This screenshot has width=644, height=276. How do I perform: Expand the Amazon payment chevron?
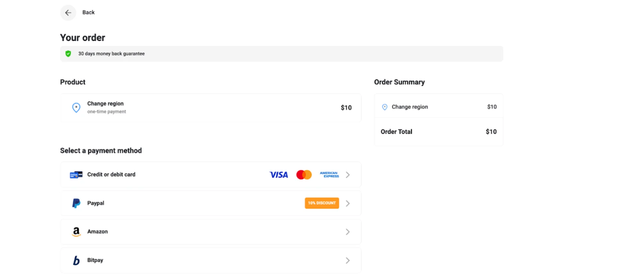pos(348,232)
